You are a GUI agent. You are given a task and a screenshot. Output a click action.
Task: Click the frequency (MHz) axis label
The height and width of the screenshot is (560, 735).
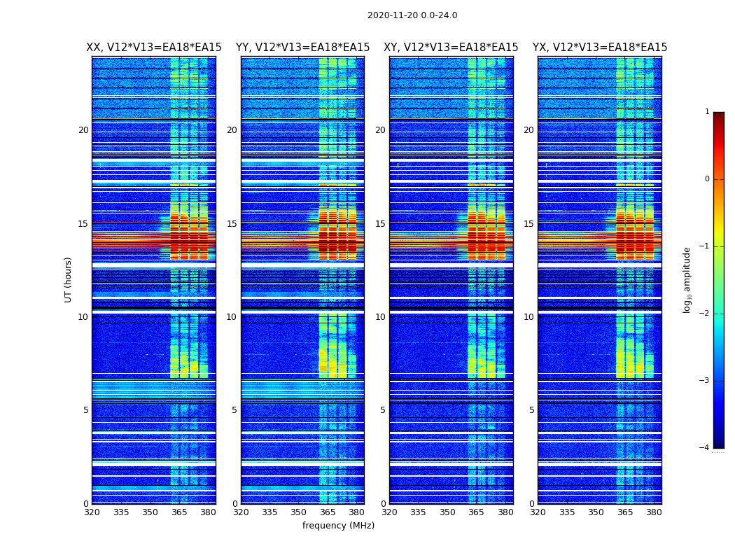point(338,525)
